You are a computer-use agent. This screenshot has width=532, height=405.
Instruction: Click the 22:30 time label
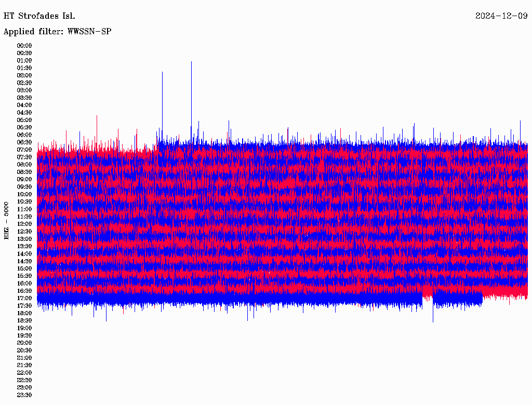[24, 380]
